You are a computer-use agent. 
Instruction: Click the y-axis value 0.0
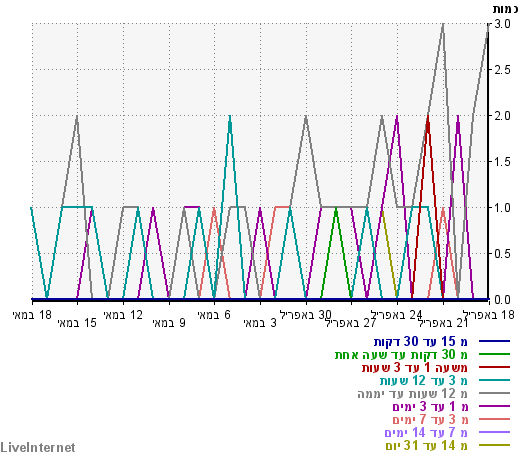point(502,300)
